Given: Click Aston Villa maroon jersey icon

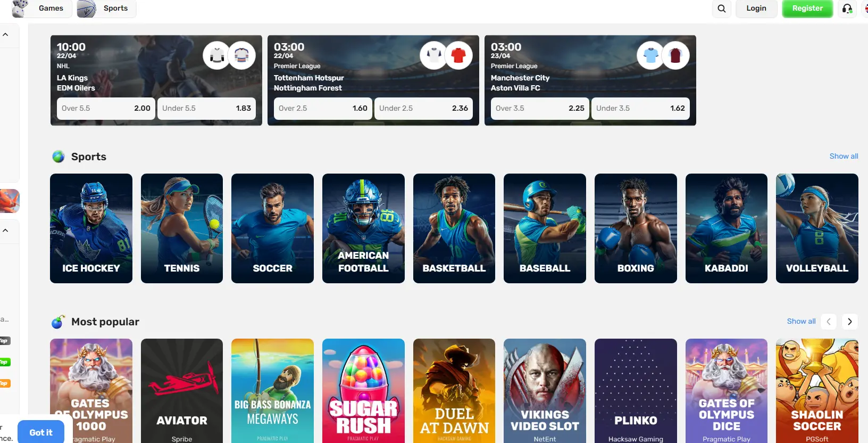Looking at the screenshot, I should (x=675, y=55).
